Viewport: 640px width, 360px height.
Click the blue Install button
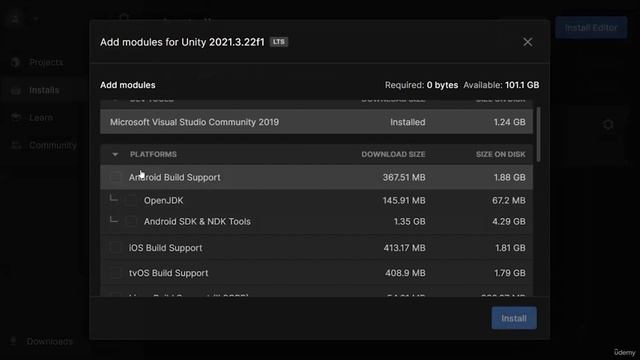(x=514, y=318)
